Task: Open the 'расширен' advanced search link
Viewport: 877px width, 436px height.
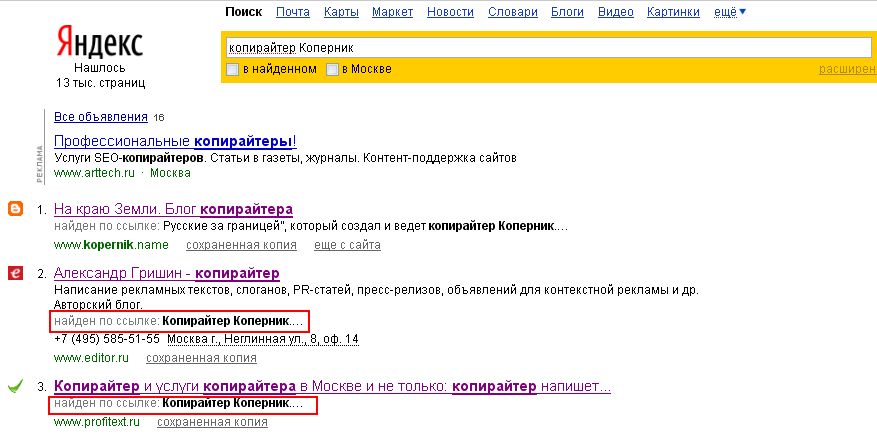Action: tap(847, 69)
